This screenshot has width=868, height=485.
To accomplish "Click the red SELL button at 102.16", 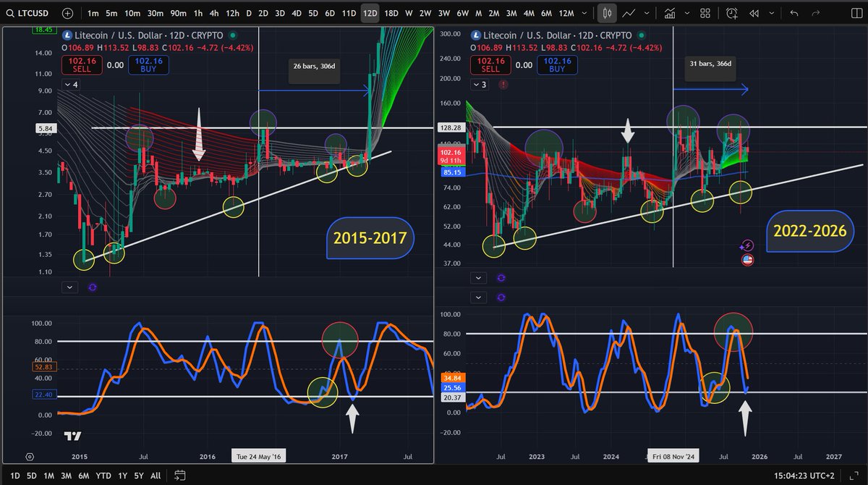I will tap(82, 64).
